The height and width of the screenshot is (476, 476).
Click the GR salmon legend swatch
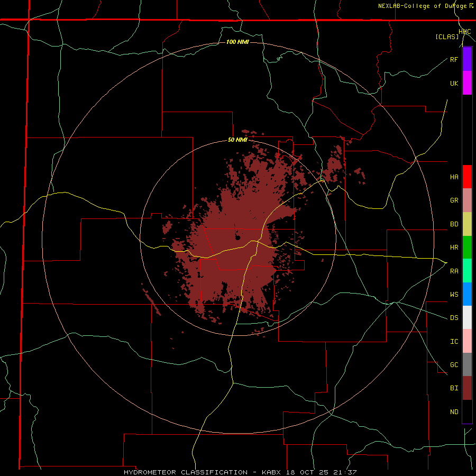point(467,200)
